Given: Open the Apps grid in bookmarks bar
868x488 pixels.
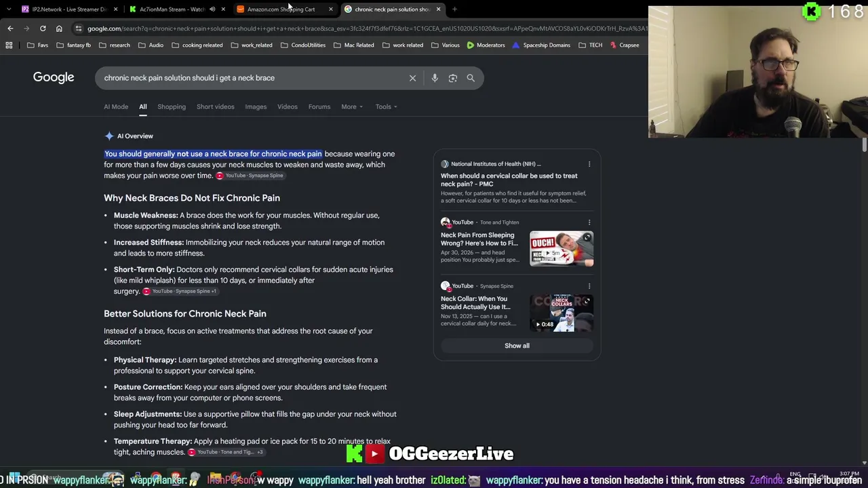Looking at the screenshot, I should click(9, 45).
